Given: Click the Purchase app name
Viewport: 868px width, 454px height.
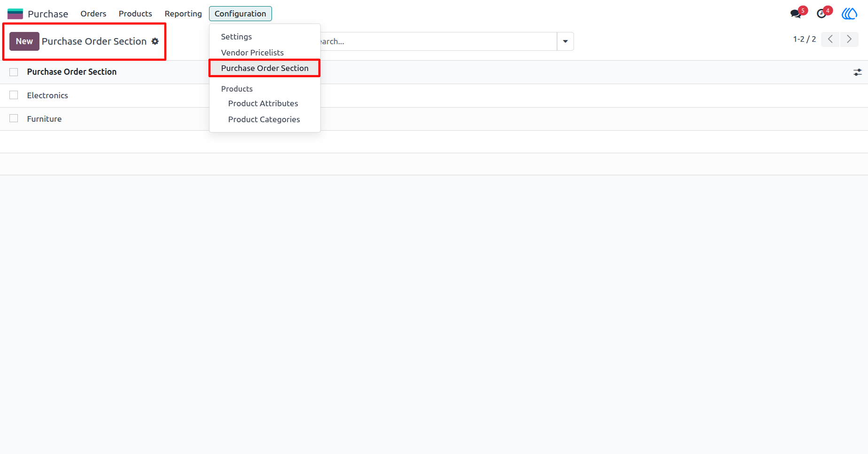Looking at the screenshot, I should [48, 14].
